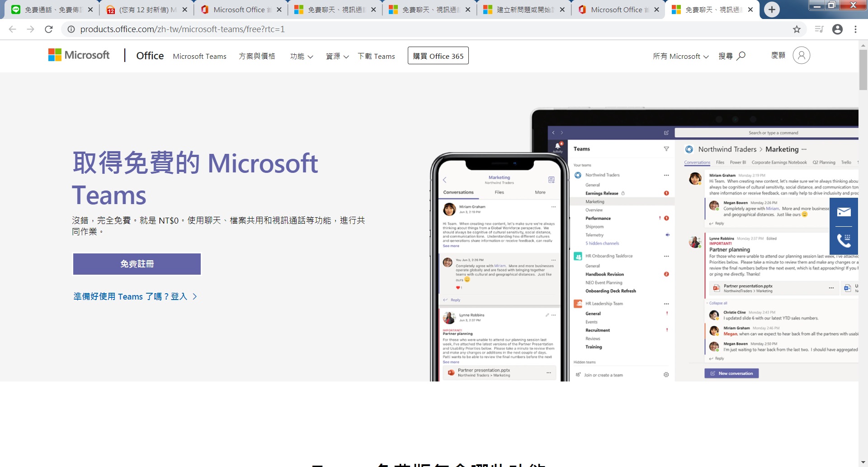Click the scrollbar up arrow

(x=863, y=45)
